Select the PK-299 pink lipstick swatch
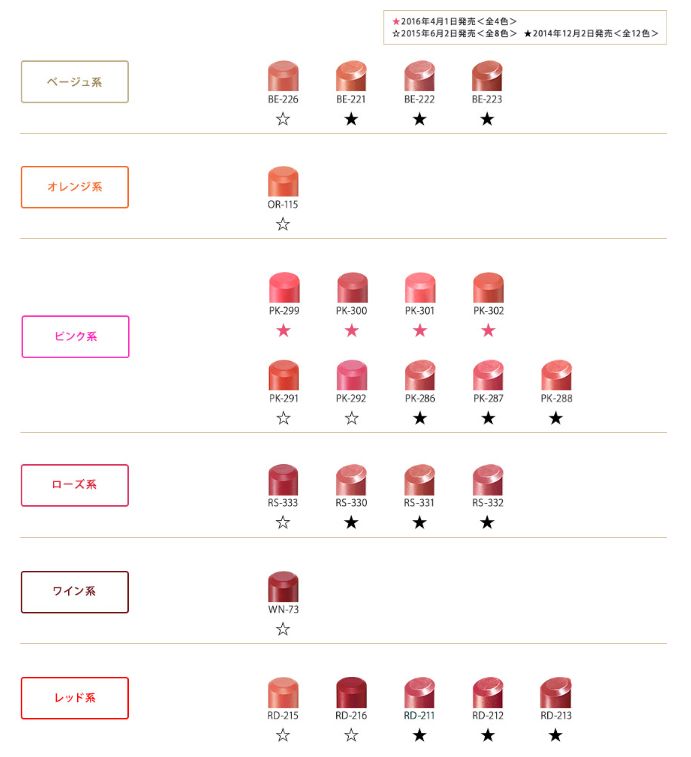Viewport: 691px width, 757px height. (284, 287)
